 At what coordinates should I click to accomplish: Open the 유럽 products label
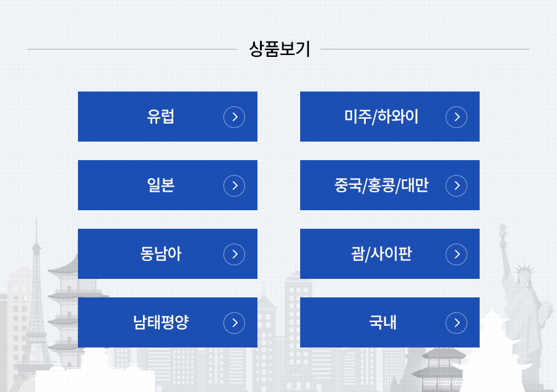click(x=160, y=117)
